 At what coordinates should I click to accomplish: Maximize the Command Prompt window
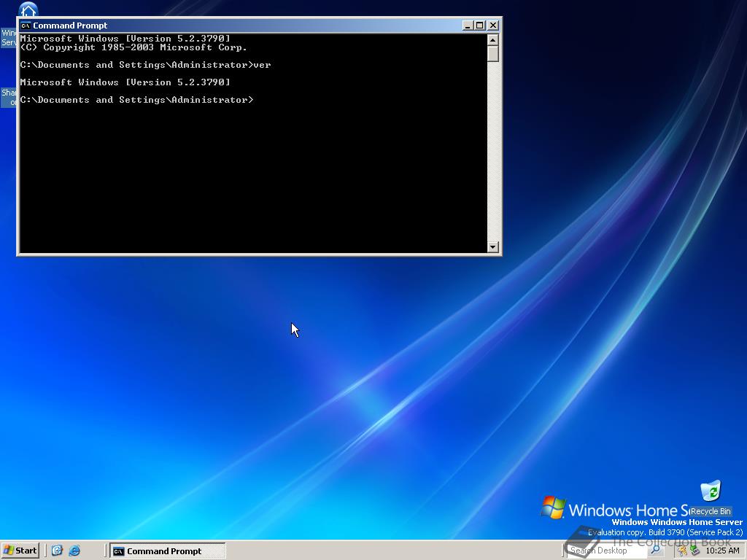(x=480, y=26)
